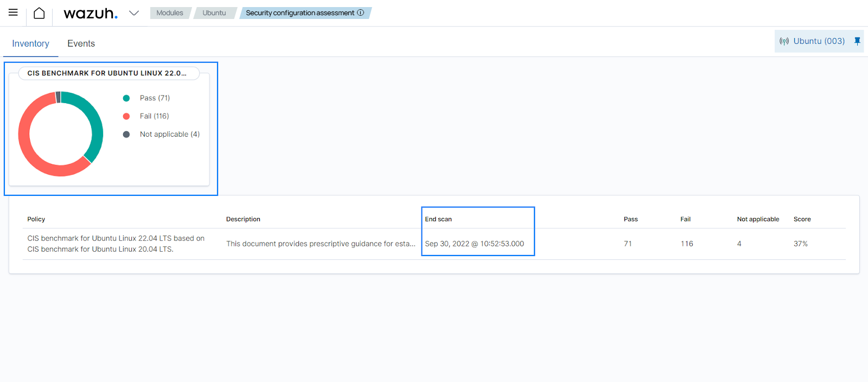
Task: Sort table by Pass column header
Action: [631, 219]
